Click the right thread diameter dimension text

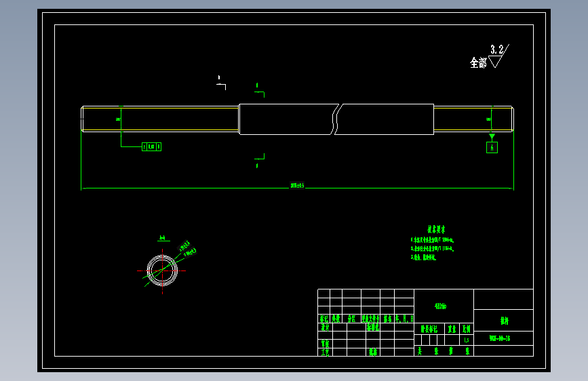(488, 119)
